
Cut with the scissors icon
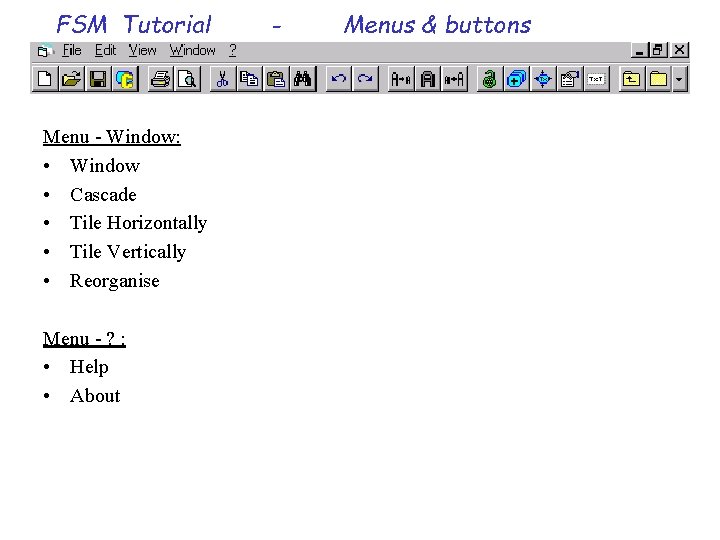pyautogui.click(x=223, y=79)
